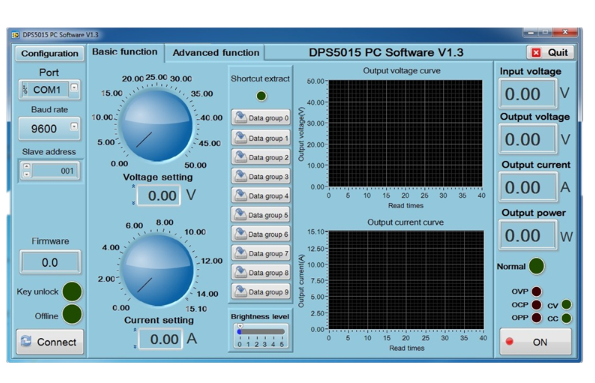Select Data group 2 button
This screenshot has height=383, width=595.
(261, 157)
